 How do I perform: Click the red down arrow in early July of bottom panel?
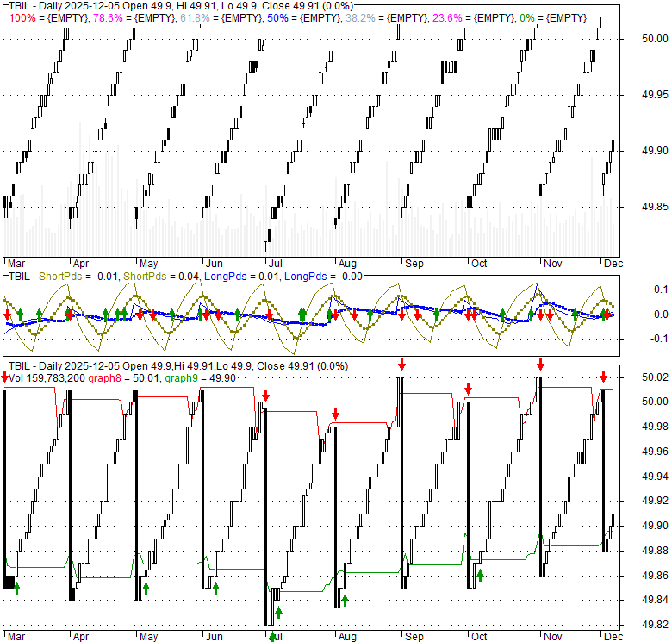(266, 396)
